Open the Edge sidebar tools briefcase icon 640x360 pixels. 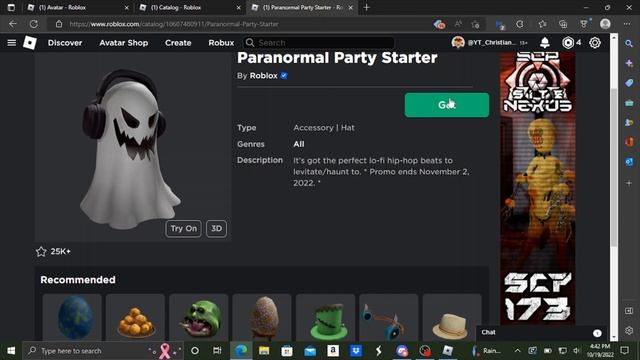tap(629, 103)
